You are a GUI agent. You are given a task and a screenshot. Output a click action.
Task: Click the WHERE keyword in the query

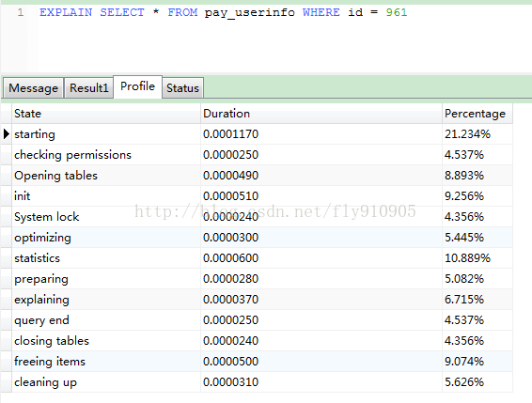click(x=321, y=12)
